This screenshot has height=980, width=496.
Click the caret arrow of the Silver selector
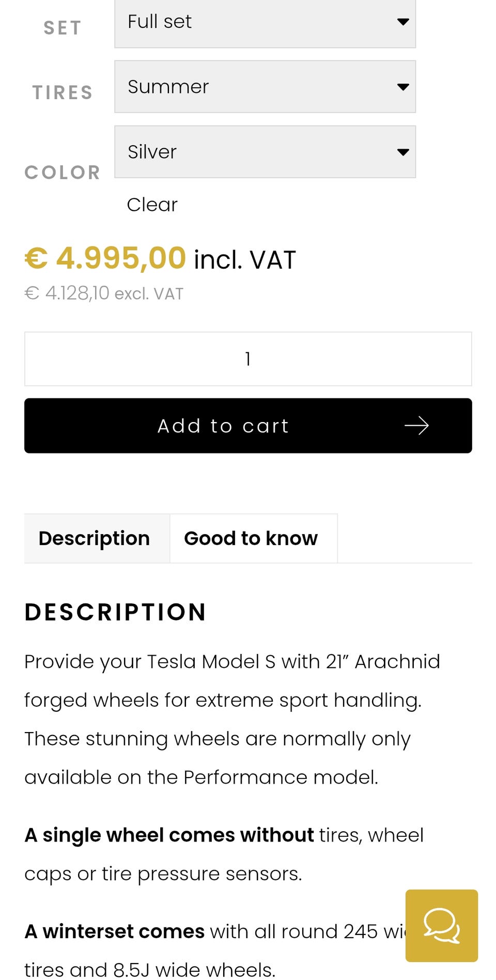coord(403,152)
